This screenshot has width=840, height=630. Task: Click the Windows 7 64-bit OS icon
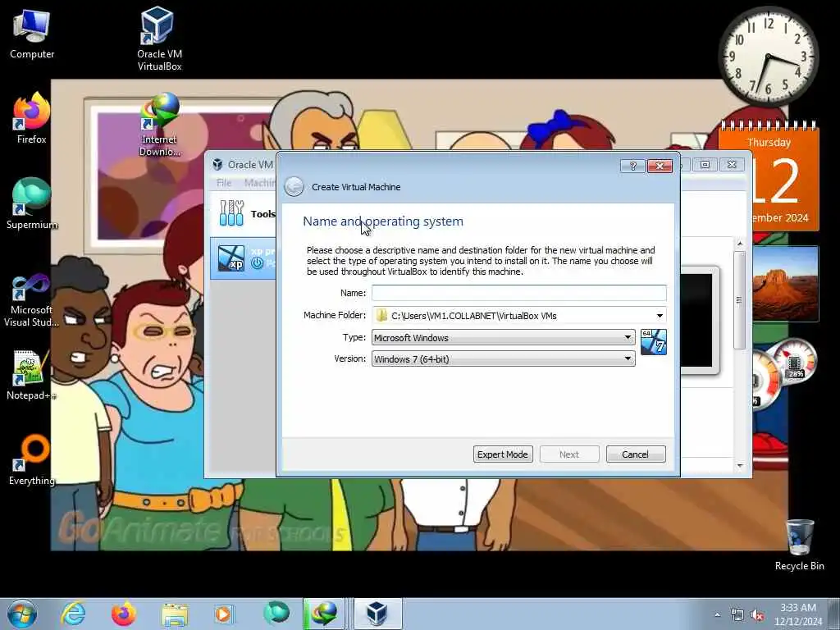point(654,342)
